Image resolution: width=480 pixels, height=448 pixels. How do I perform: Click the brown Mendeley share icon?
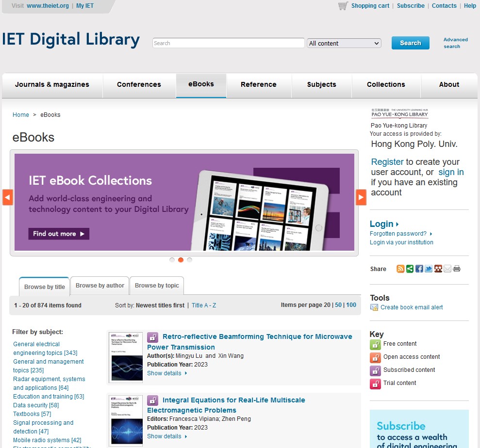coord(438,269)
